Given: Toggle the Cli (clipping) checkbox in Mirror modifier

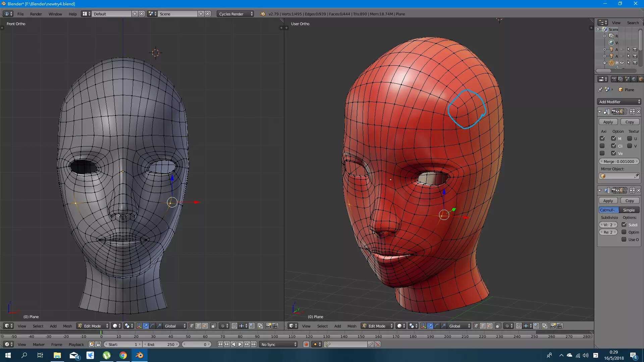Looking at the screenshot, I should tap(613, 146).
